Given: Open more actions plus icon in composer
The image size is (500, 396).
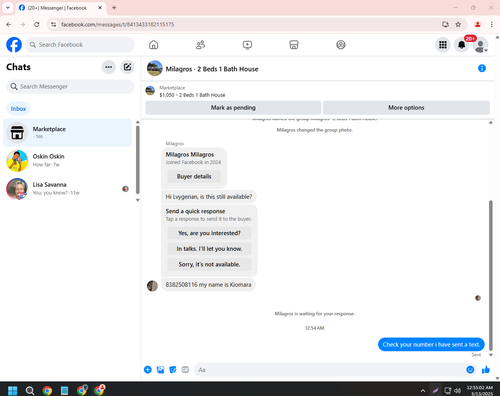Looking at the screenshot, I should pyautogui.click(x=148, y=370).
